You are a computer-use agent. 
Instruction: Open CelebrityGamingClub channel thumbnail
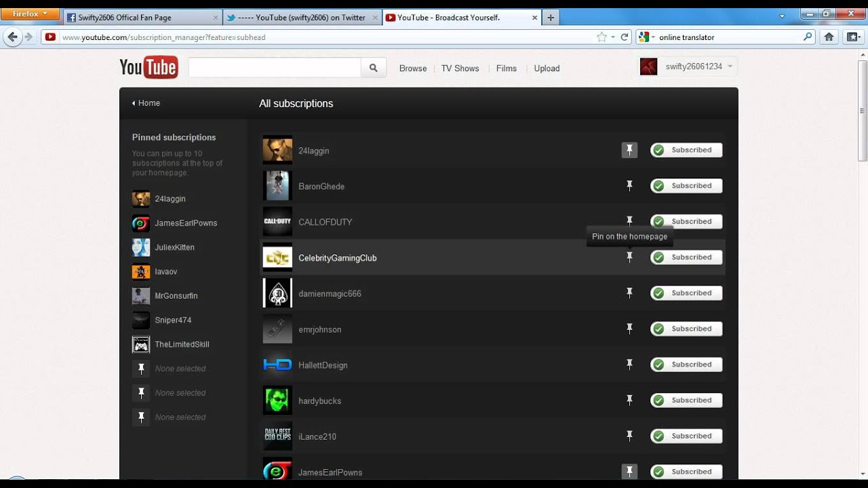[277, 258]
